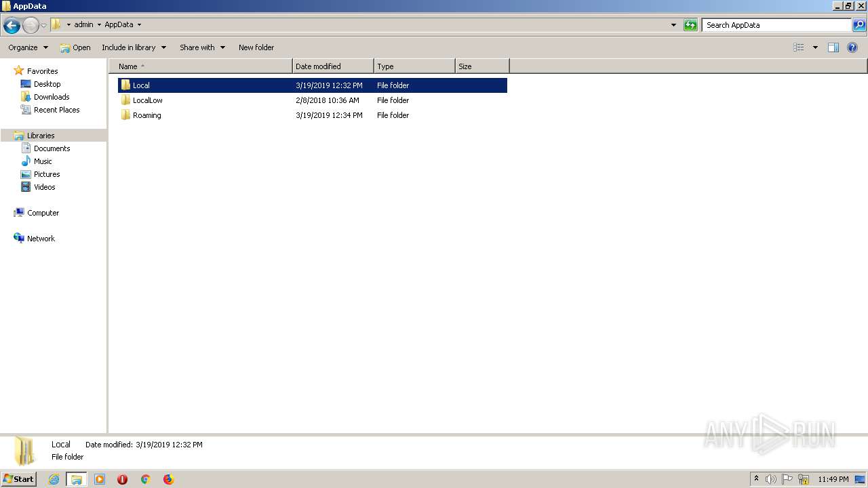Select the Roaming folder icon
This screenshot has height=488, width=868.
(125, 115)
